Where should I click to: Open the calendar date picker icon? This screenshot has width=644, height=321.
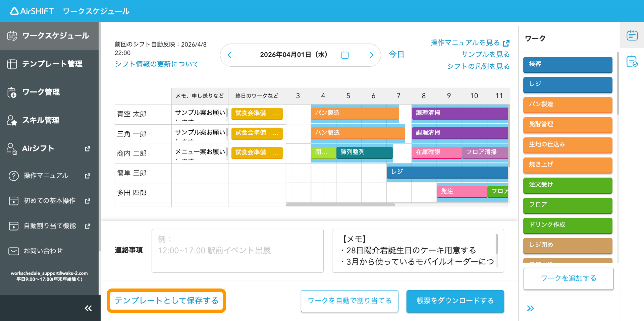pyautogui.click(x=345, y=55)
